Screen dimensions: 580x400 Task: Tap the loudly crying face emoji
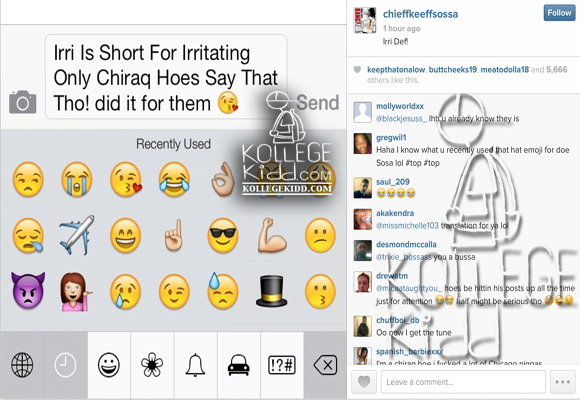pyautogui.click(x=77, y=179)
